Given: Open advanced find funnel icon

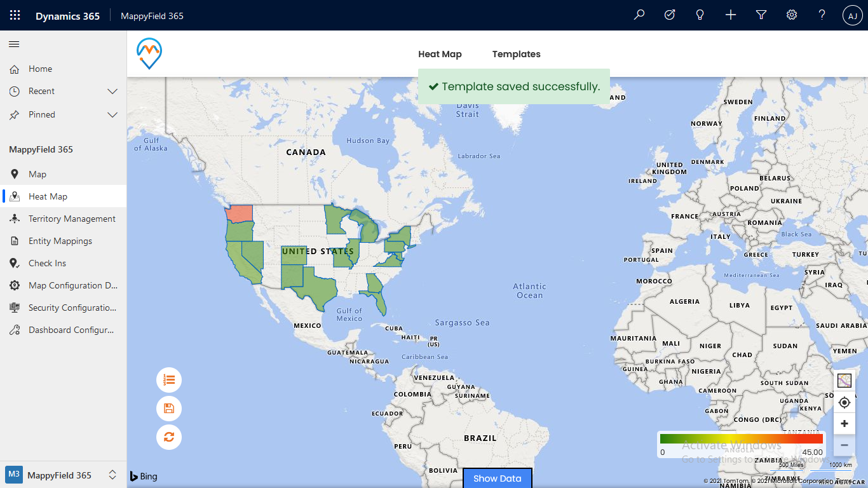Looking at the screenshot, I should (761, 15).
